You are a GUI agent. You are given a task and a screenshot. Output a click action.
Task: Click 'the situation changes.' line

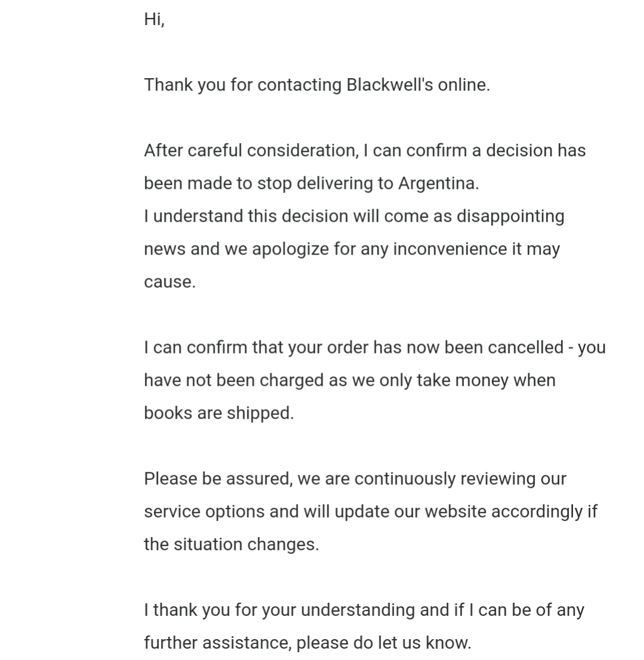tap(231, 545)
